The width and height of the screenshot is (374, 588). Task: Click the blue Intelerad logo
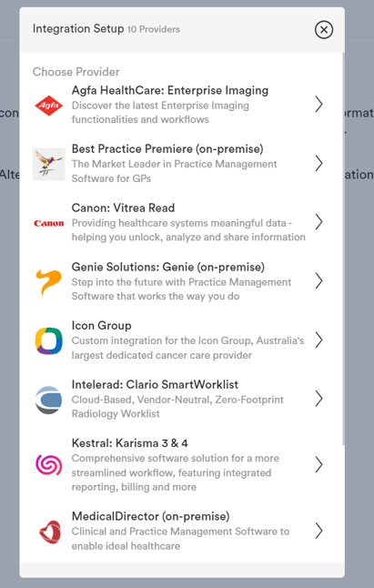49,400
